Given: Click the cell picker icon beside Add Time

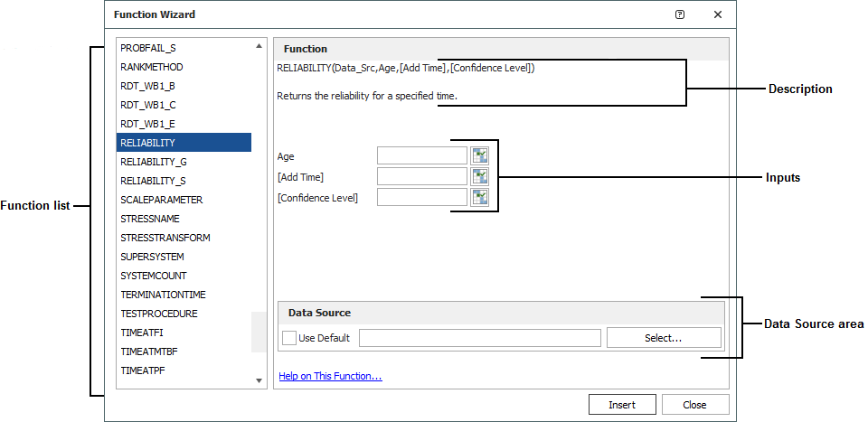Looking at the screenshot, I should tap(479, 176).
